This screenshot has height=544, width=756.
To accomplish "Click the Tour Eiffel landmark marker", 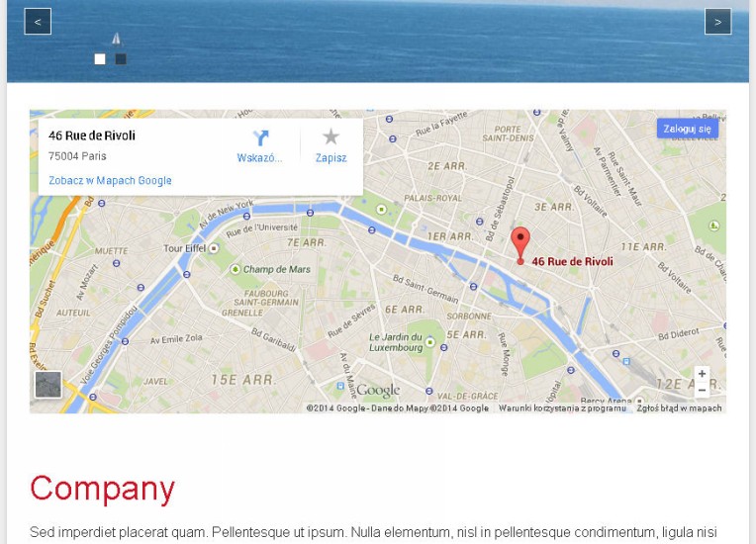I will 214,248.
